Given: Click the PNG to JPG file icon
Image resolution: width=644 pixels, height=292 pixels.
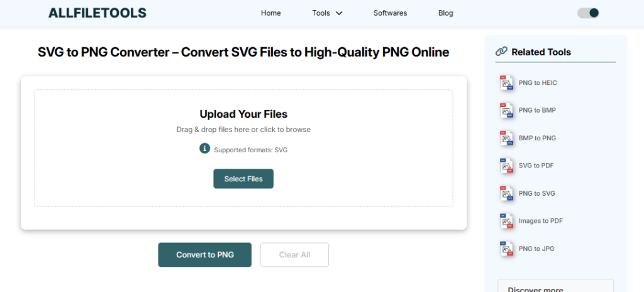Looking at the screenshot, I should [506, 249].
